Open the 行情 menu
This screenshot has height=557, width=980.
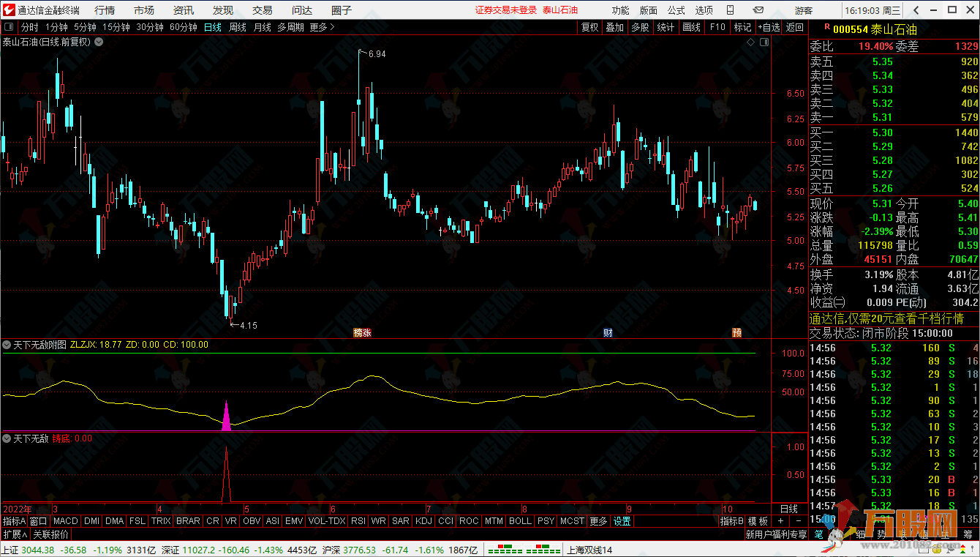click(105, 10)
